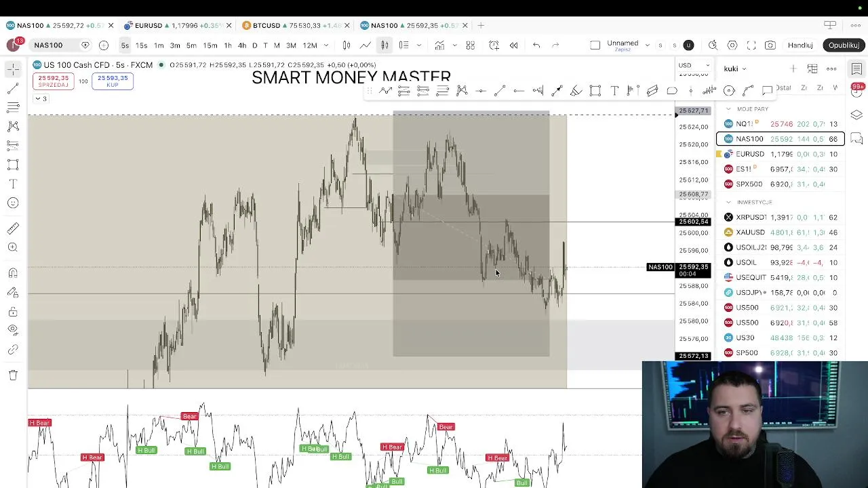Image resolution: width=868 pixels, height=488 pixels.
Task: Toggle magnet mode
Action: click(x=13, y=273)
